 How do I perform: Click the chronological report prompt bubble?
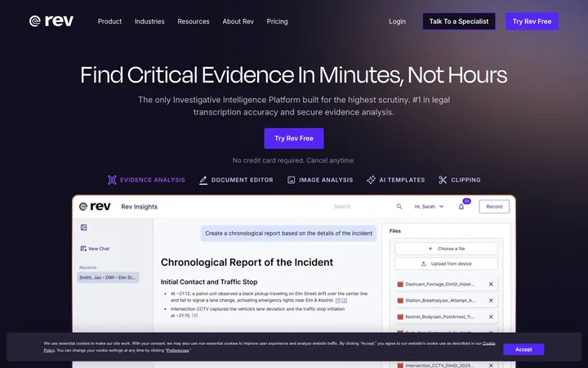(x=289, y=233)
